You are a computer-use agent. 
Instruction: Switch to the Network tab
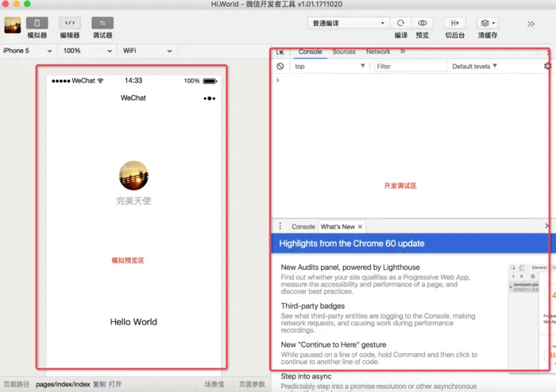click(378, 52)
